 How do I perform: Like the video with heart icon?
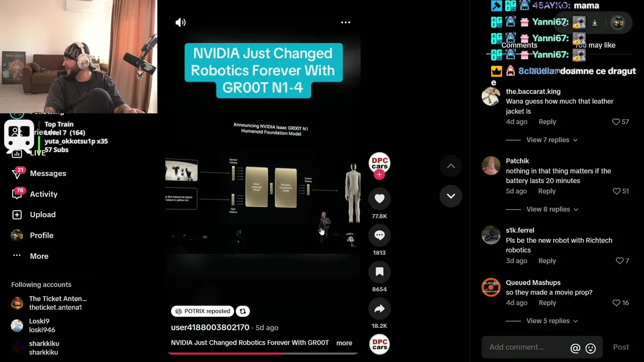(379, 199)
